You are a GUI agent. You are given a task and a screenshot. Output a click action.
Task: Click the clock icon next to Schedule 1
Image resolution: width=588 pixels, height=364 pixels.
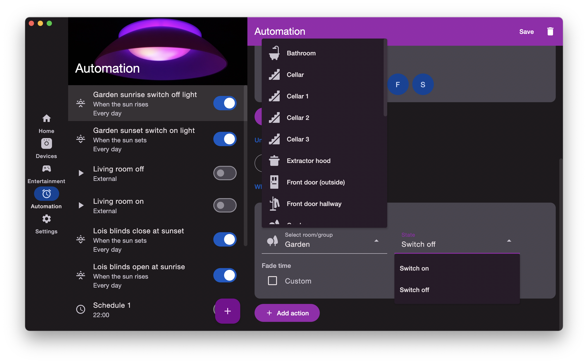click(x=81, y=309)
